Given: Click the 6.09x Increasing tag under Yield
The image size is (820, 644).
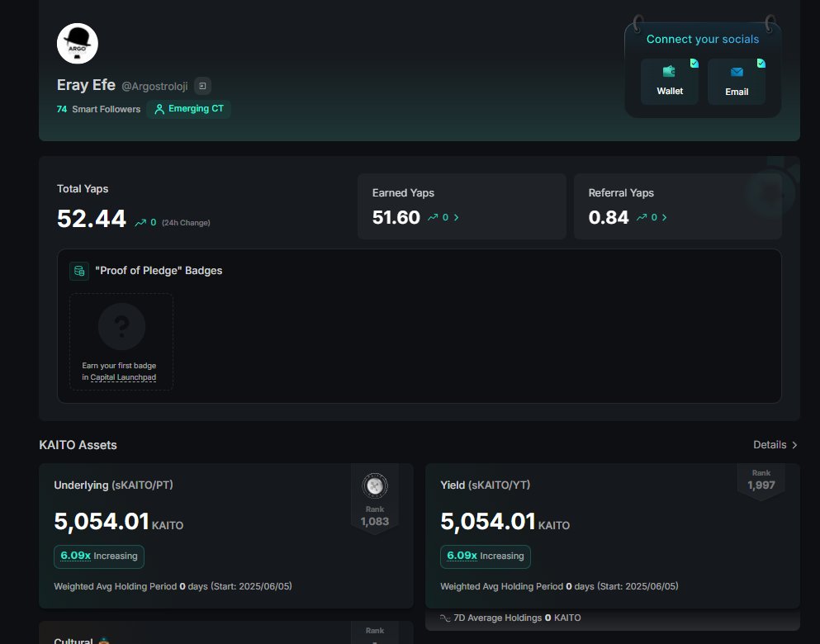Looking at the screenshot, I should pyautogui.click(x=486, y=556).
